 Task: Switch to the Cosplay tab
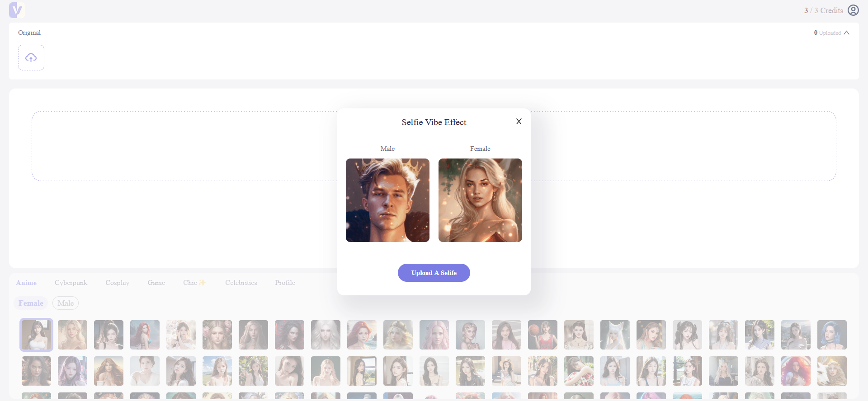coord(117,283)
